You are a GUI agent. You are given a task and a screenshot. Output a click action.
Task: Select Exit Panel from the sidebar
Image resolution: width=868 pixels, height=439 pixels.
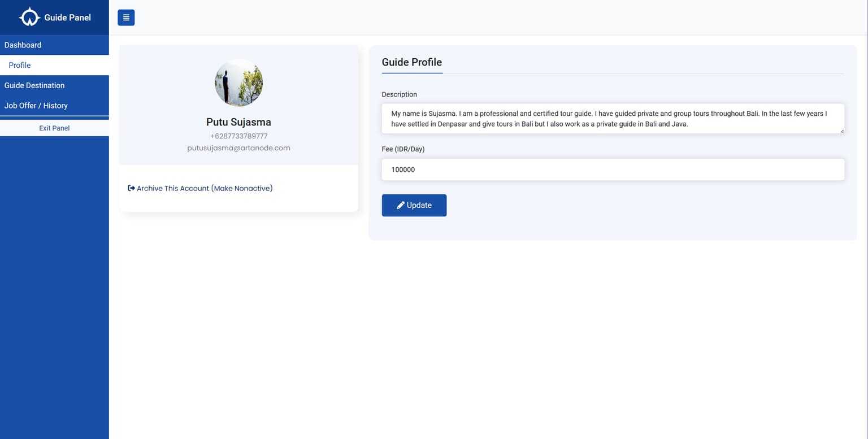click(54, 128)
